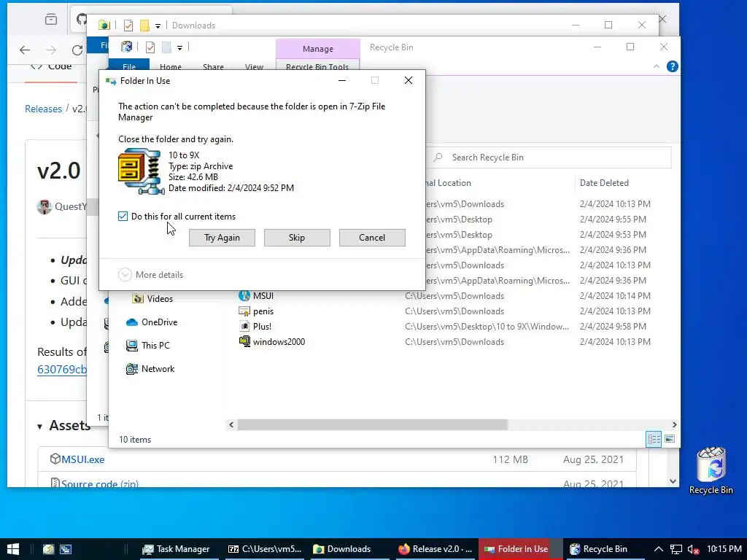Switch to Large icons view layout icon
Viewport: 747px width, 560px height.
pos(670,439)
